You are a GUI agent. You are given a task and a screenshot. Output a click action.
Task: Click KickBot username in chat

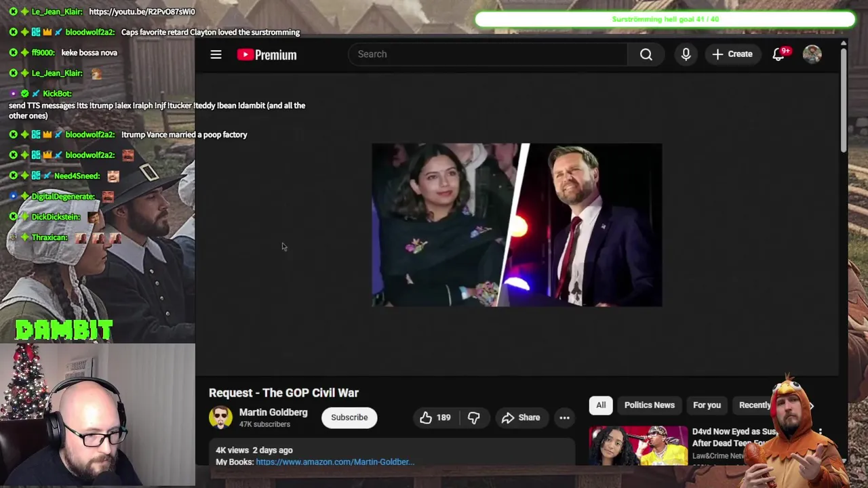56,94
